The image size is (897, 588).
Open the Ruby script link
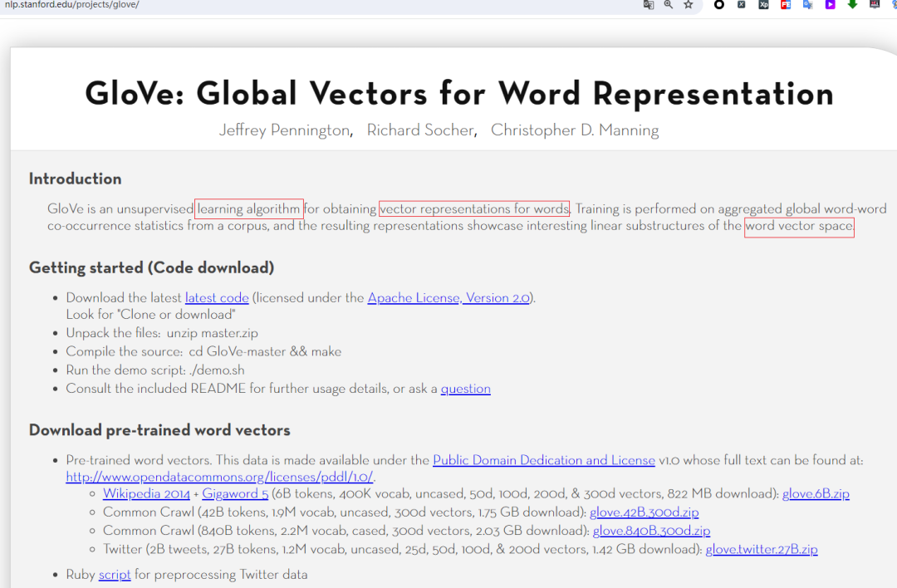[115, 574]
